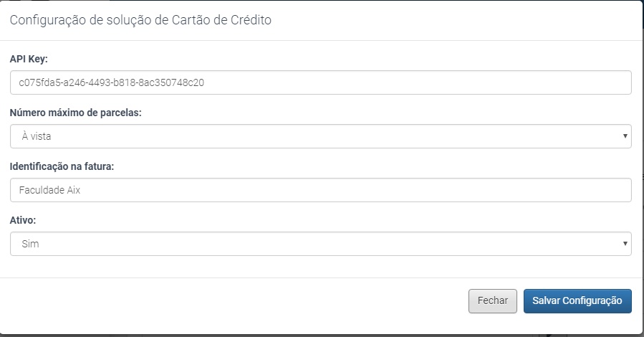Select the 'À vista' value shown
The width and height of the screenshot is (644, 337).
36,136
